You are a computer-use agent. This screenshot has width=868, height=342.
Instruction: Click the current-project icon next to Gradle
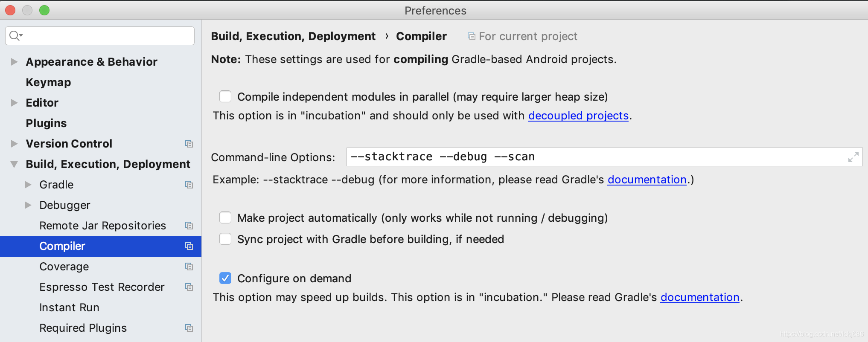tap(189, 185)
